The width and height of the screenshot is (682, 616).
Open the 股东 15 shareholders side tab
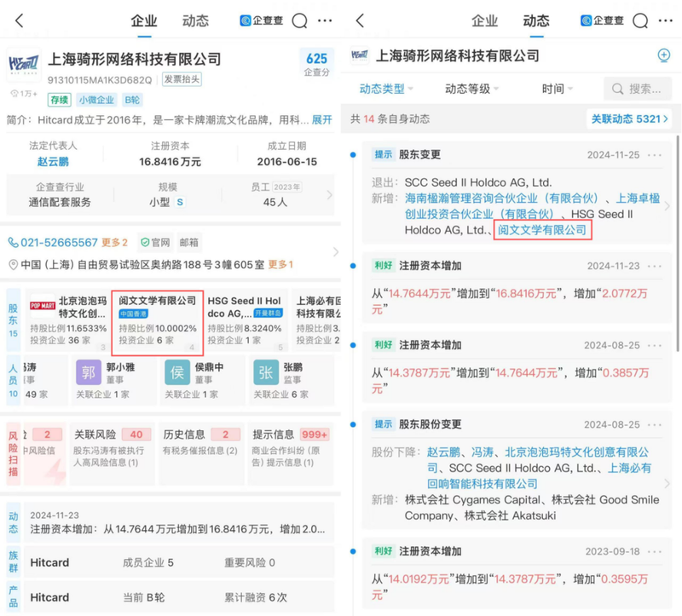pos(13,320)
